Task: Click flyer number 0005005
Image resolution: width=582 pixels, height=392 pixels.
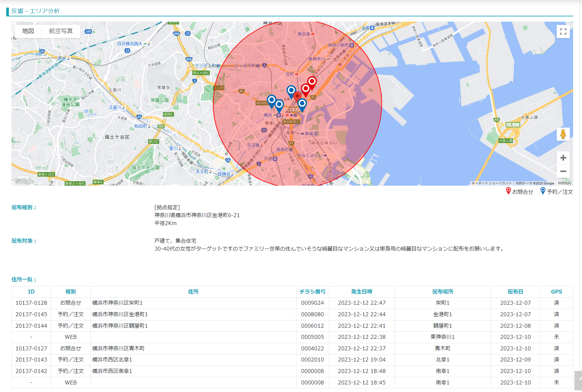Action: click(x=313, y=337)
